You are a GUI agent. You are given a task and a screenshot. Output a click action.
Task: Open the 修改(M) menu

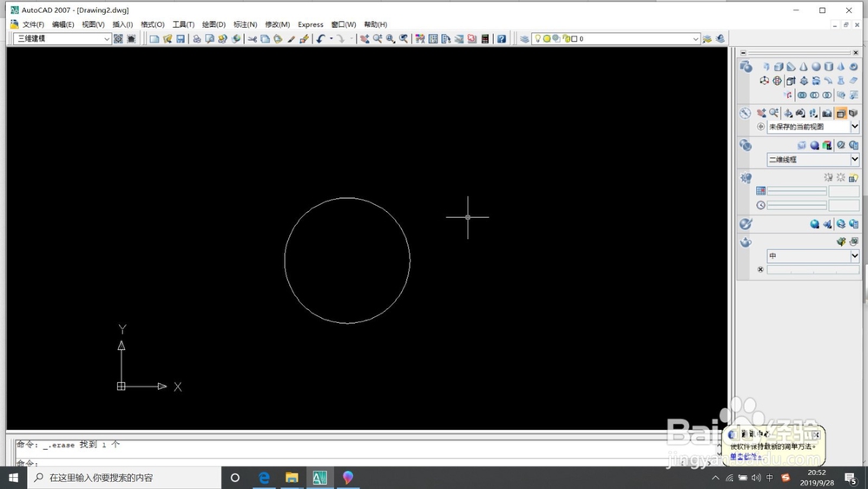(x=278, y=24)
